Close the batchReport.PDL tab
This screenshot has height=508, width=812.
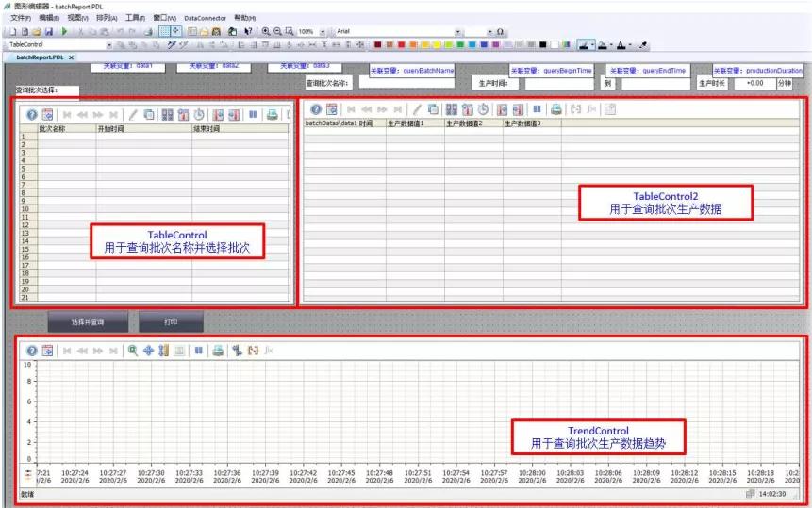[x=72, y=57]
